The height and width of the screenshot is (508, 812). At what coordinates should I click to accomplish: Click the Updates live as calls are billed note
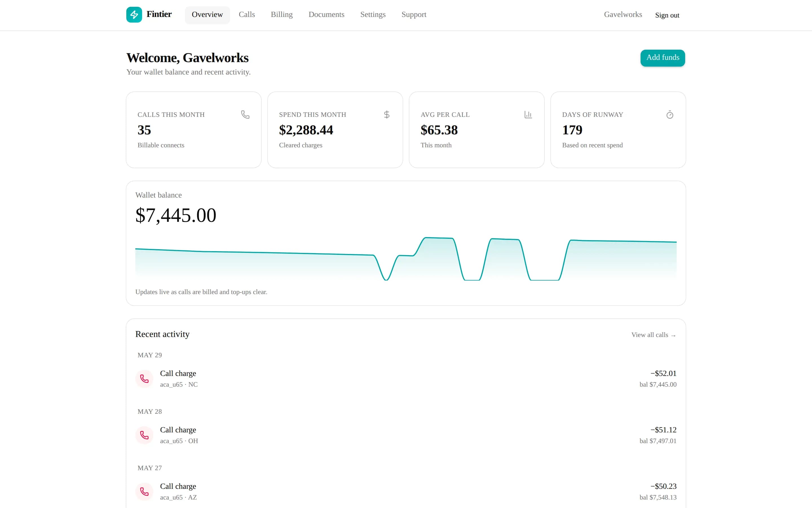click(x=201, y=292)
